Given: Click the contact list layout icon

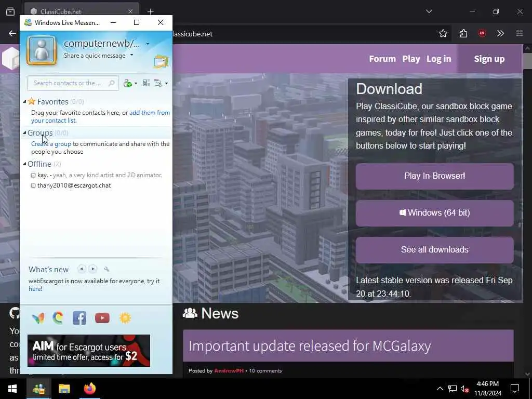Looking at the screenshot, I should [146, 83].
